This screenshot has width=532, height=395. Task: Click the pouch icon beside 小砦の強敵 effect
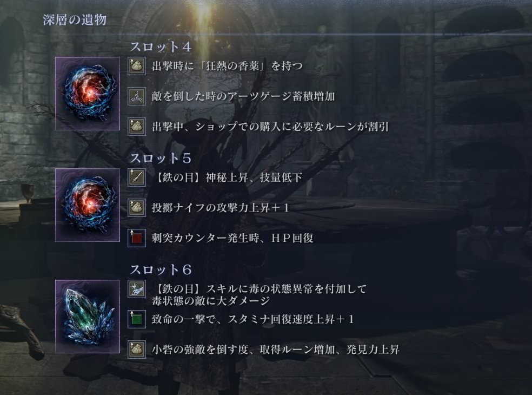(137, 350)
